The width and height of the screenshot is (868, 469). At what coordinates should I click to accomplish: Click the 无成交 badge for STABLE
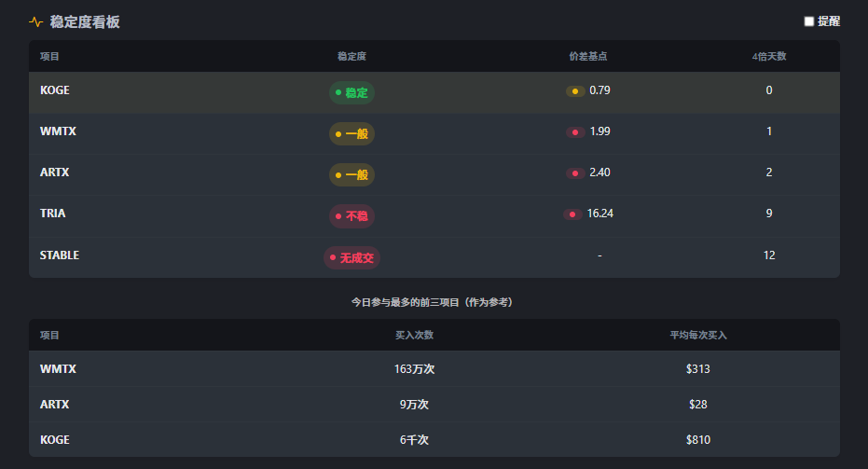[x=351, y=257]
